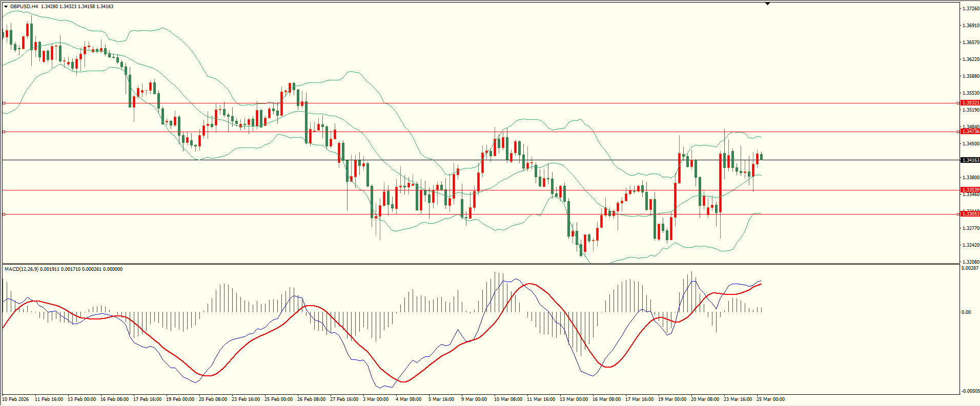Click the 25 Mar 00:00 time axis label
This screenshot has height=406, width=980.
coord(770,399)
